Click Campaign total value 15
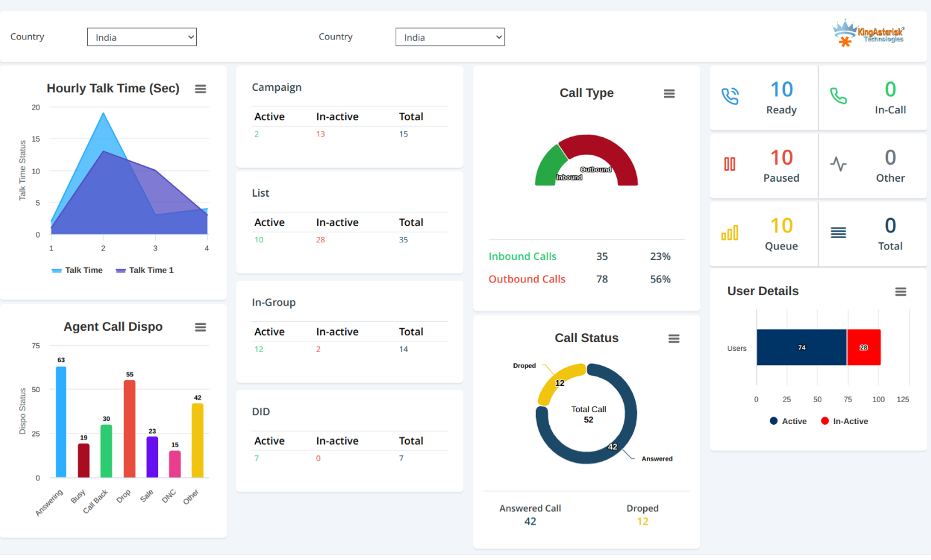Viewport: 931px width, 560px height. pos(403,134)
